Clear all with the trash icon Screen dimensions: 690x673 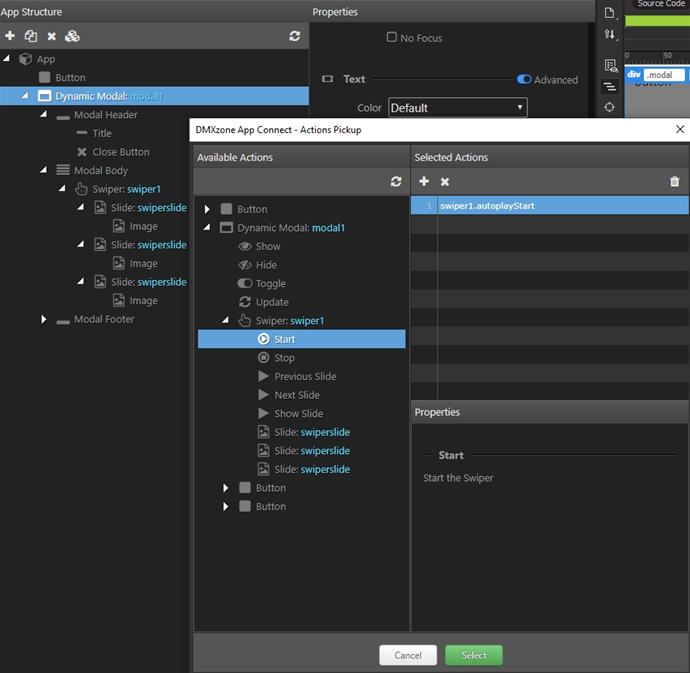click(675, 181)
